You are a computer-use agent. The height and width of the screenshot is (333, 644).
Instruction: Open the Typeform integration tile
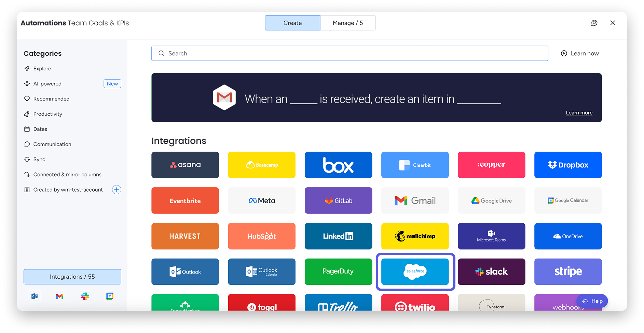click(x=491, y=303)
